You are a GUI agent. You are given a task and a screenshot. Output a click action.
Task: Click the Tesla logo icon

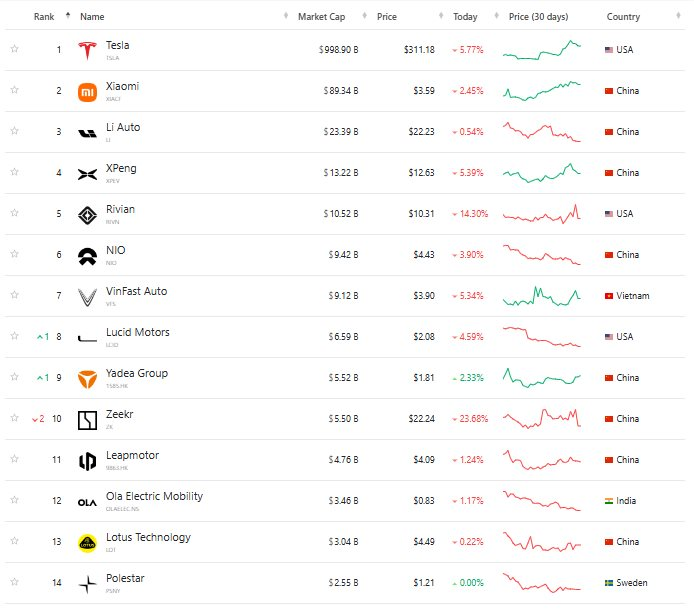point(88,50)
